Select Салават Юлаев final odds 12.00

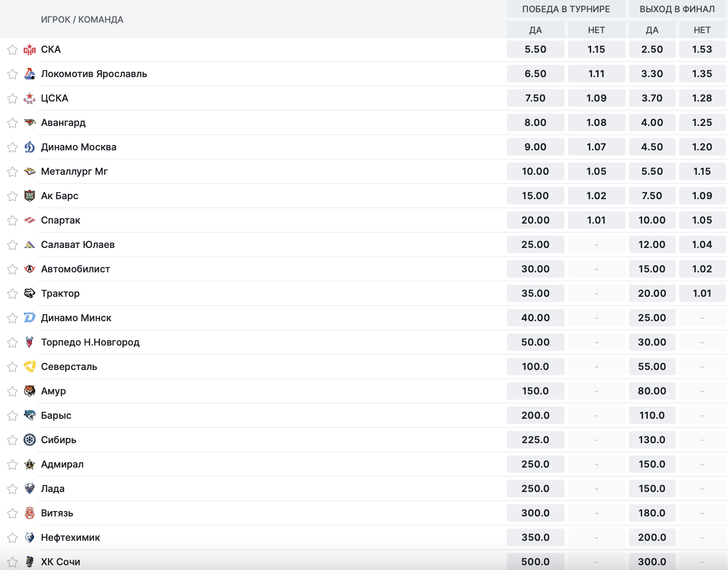point(652,244)
